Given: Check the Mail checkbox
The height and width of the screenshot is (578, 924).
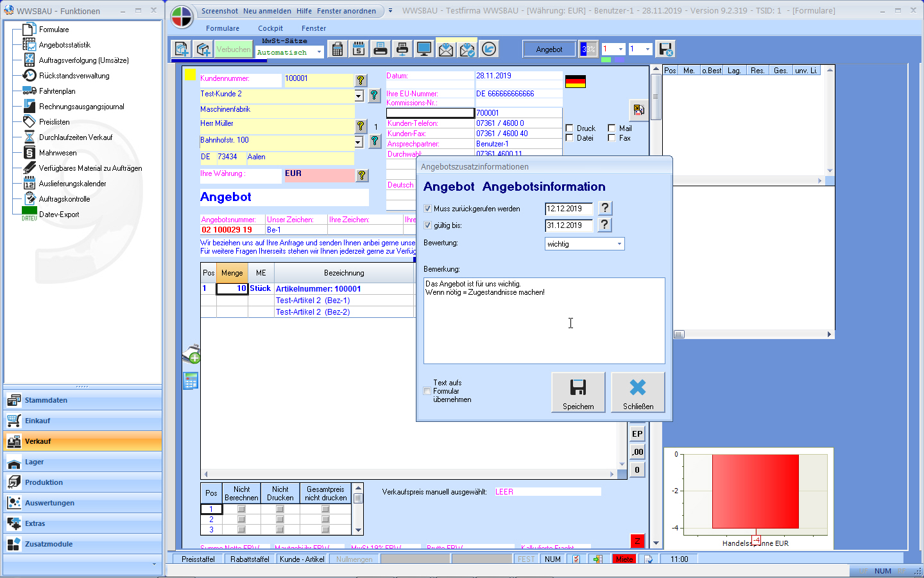Looking at the screenshot, I should (612, 128).
